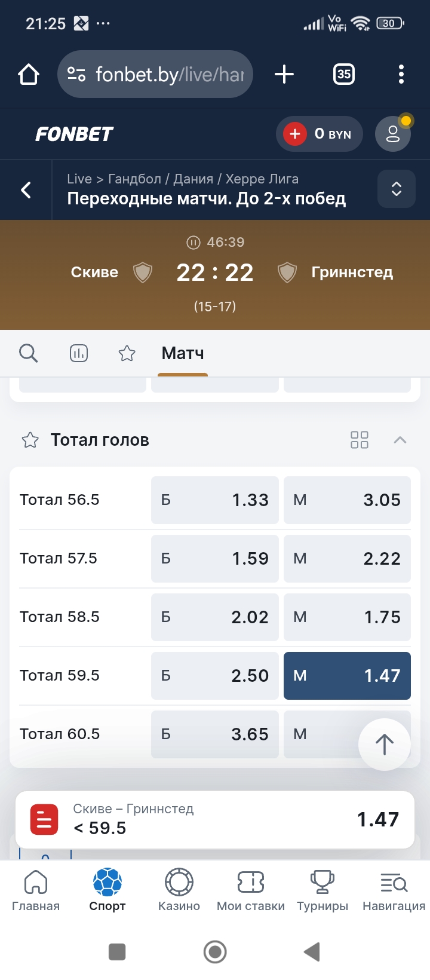Tap the search magnifier icon
430x980 pixels.
click(28, 353)
